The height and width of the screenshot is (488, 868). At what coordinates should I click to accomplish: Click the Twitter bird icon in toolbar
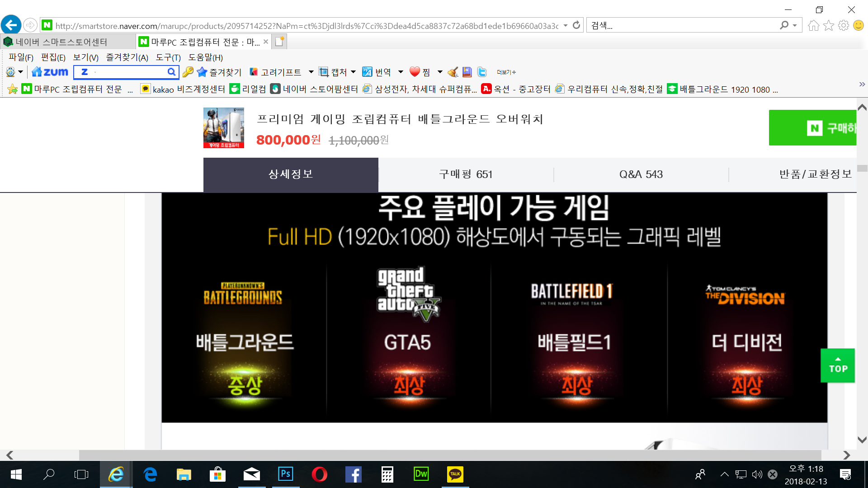(x=482, y=72)
